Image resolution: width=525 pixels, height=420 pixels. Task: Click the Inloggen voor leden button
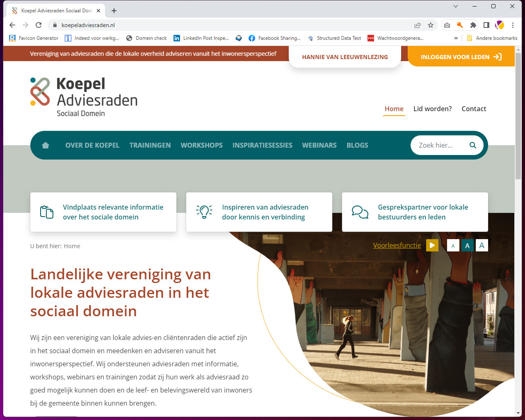click(x=461, y=57)
